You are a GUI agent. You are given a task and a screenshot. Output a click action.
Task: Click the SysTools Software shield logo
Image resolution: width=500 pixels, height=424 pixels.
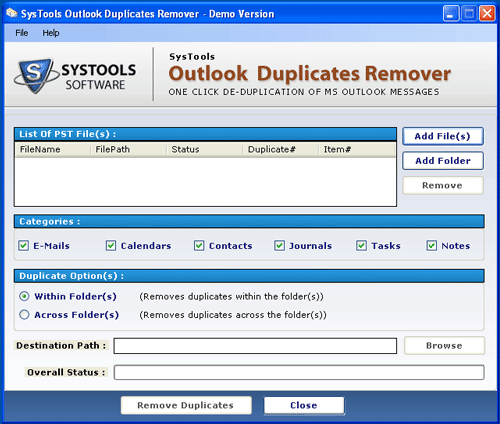point(35,76)
